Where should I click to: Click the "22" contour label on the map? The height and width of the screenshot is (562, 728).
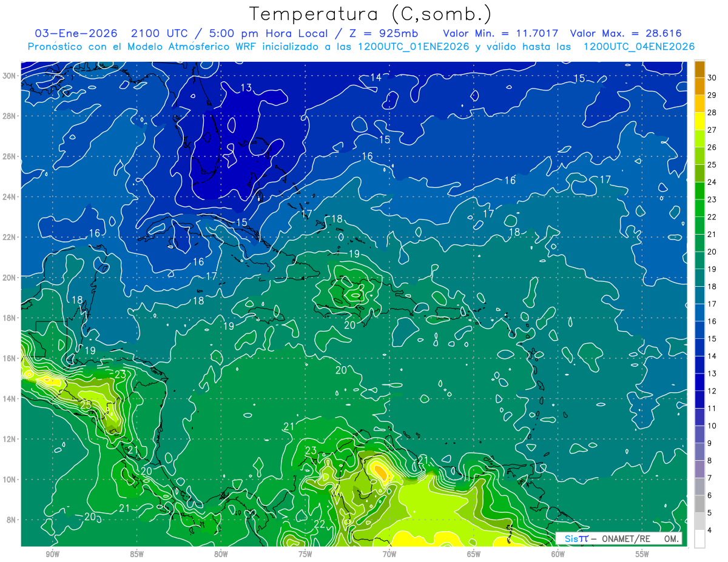(320, 524)
